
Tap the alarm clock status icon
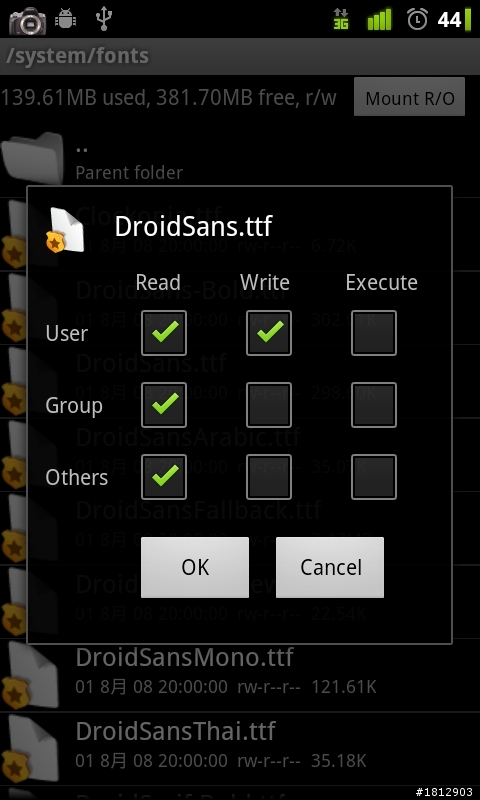point(417,19)
